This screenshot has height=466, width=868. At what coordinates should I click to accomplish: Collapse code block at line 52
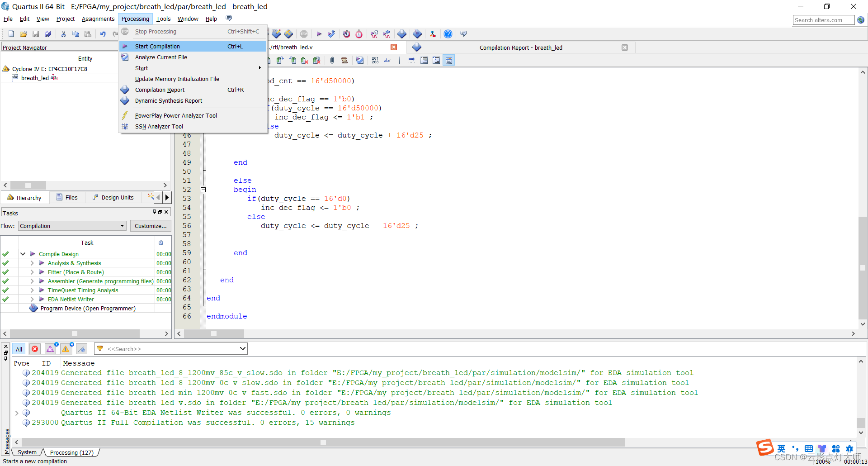(203, 190)
